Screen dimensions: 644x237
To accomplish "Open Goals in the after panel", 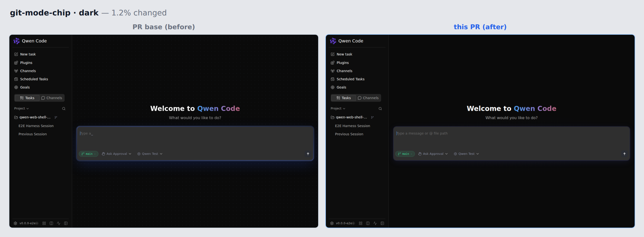I will tap(339, 87).
